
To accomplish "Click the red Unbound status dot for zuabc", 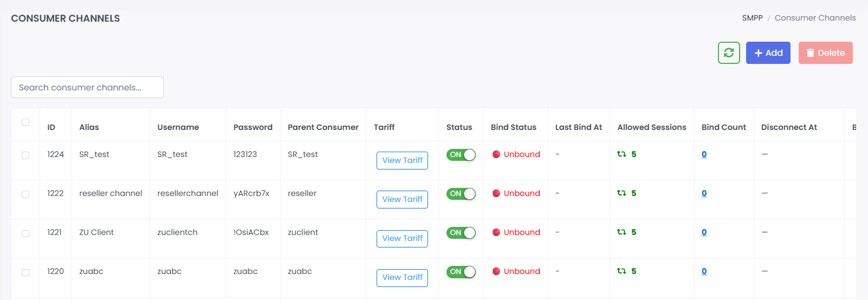I will (496, 271).
